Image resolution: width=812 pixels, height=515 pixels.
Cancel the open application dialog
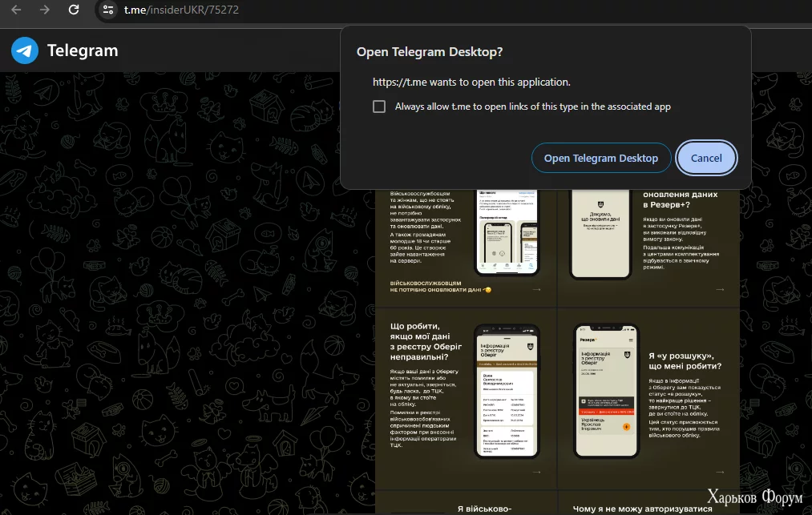click(x=706, y=158)
